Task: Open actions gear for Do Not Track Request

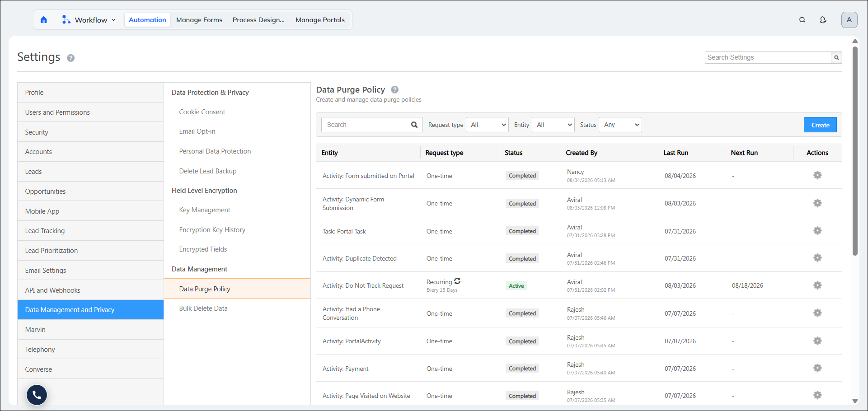Action: coord(817,285)
